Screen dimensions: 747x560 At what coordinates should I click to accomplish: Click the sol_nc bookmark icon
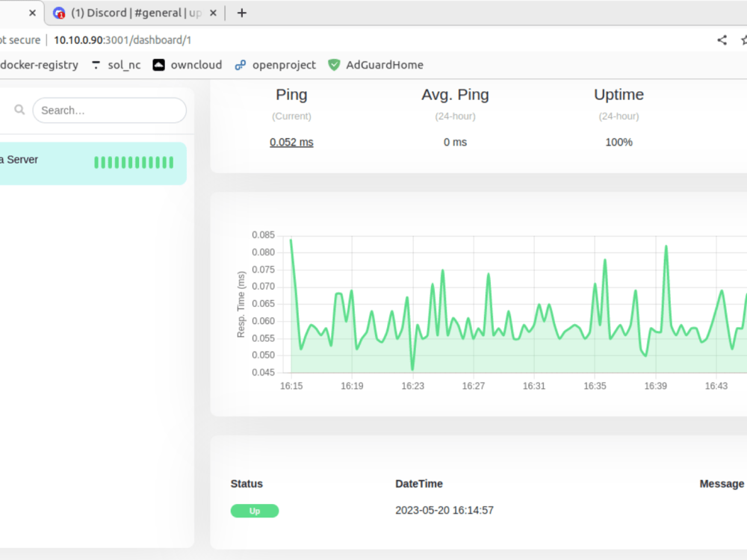(96, 65)
